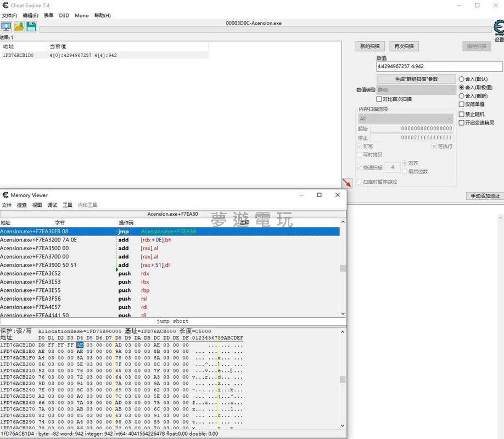The width and height of the screenshot is (504, 439).
Task: Click the red arrow add-to-list icon
Action: click(x=347, y=183)
